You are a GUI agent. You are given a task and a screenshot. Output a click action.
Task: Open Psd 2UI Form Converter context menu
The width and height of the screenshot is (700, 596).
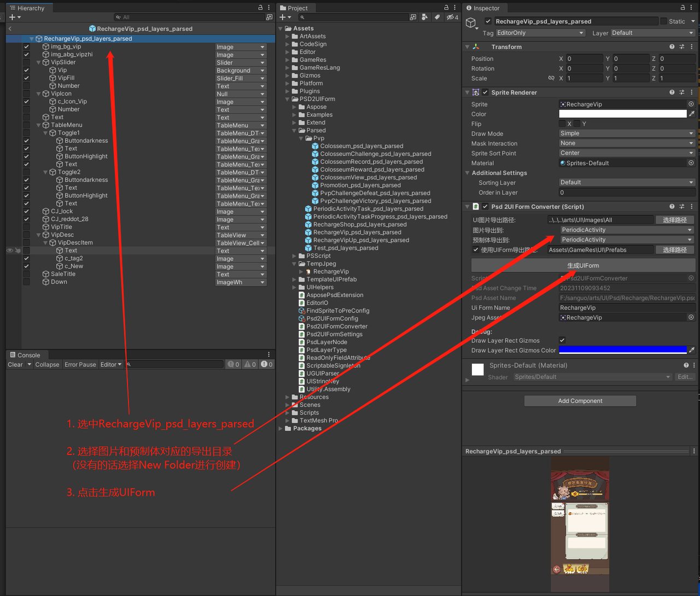(x=692, y=207)
